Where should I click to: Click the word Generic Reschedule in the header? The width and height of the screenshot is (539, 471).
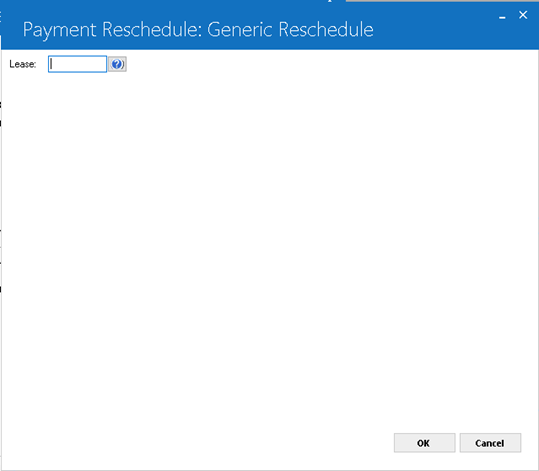pos(290,29)
